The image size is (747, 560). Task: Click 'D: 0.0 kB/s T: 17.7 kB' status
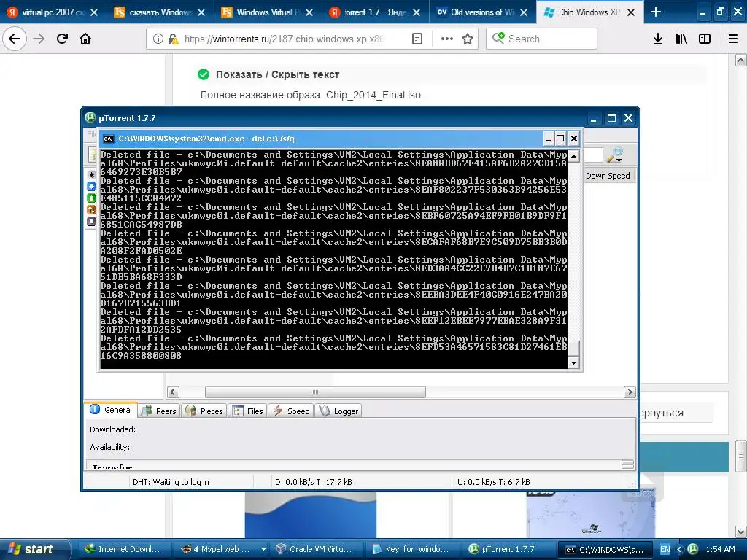coord(314,482)
